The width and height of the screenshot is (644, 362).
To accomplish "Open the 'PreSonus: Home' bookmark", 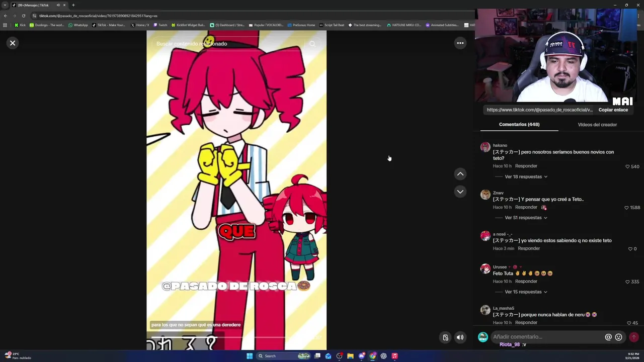I will [301, 25].
